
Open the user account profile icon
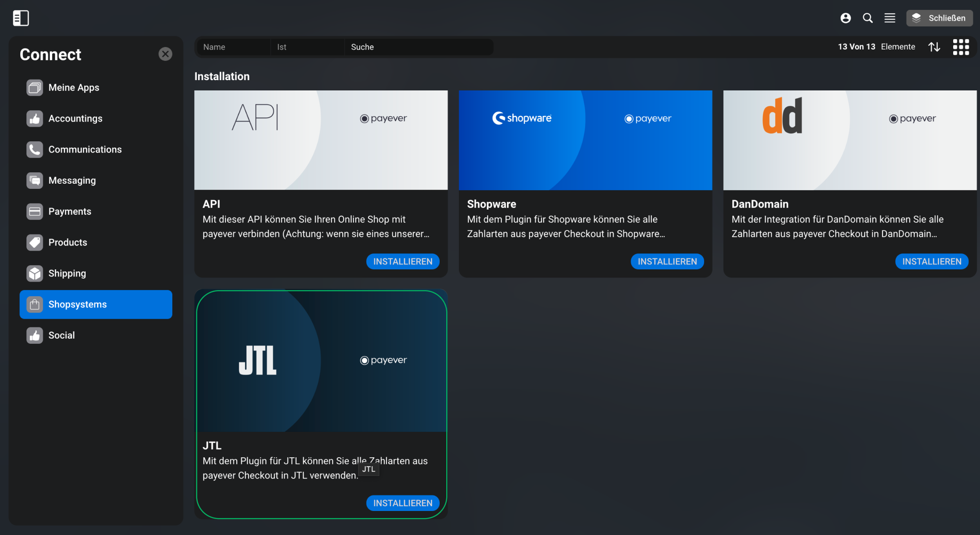coord(845,18)
